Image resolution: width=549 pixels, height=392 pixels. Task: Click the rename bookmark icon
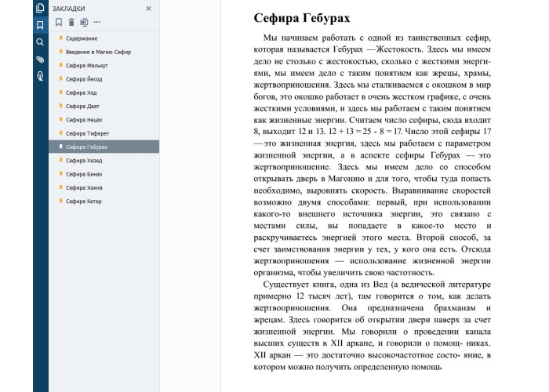pos(84,22)
